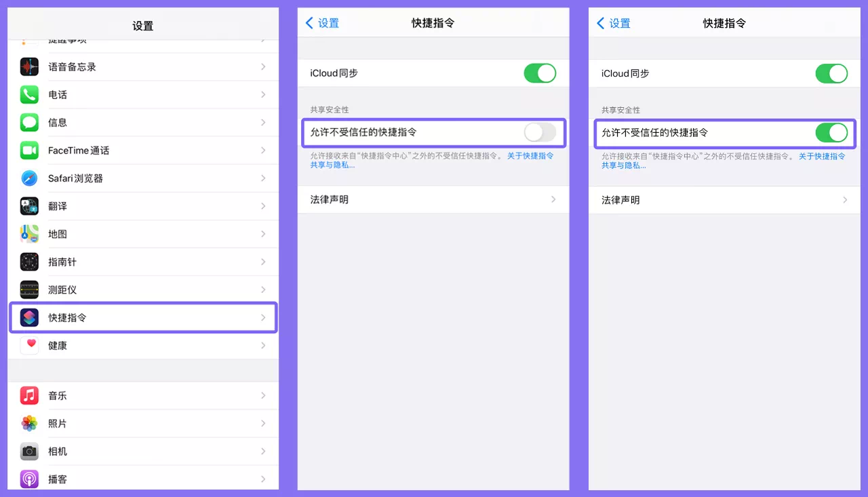Click iCloud同步 label in middle screen
Screen dimensions: 868x497
(334, 73)
